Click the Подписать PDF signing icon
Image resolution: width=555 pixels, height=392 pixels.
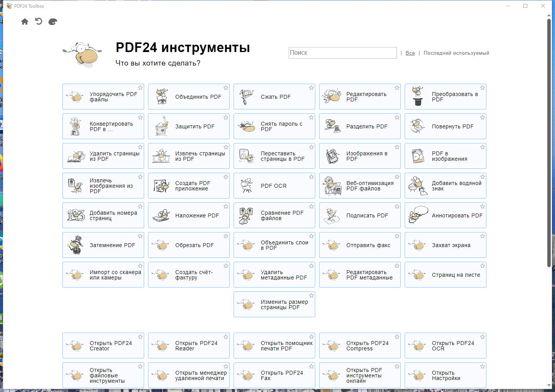331,215
